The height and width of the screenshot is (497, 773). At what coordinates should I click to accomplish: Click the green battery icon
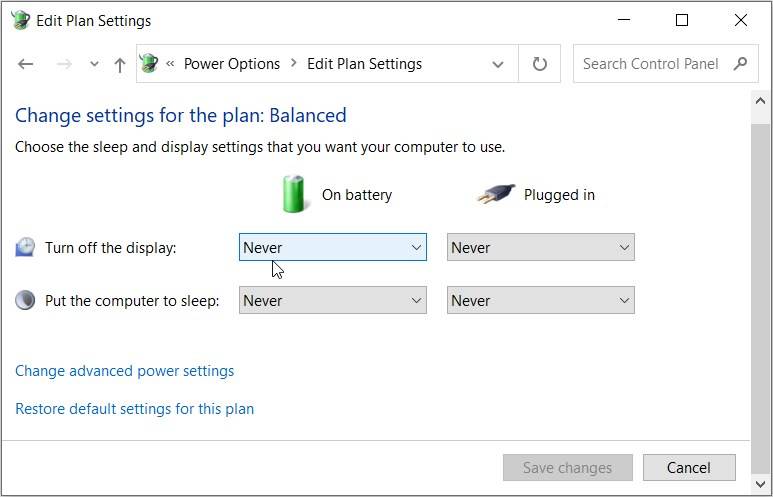tap(293, 193)
